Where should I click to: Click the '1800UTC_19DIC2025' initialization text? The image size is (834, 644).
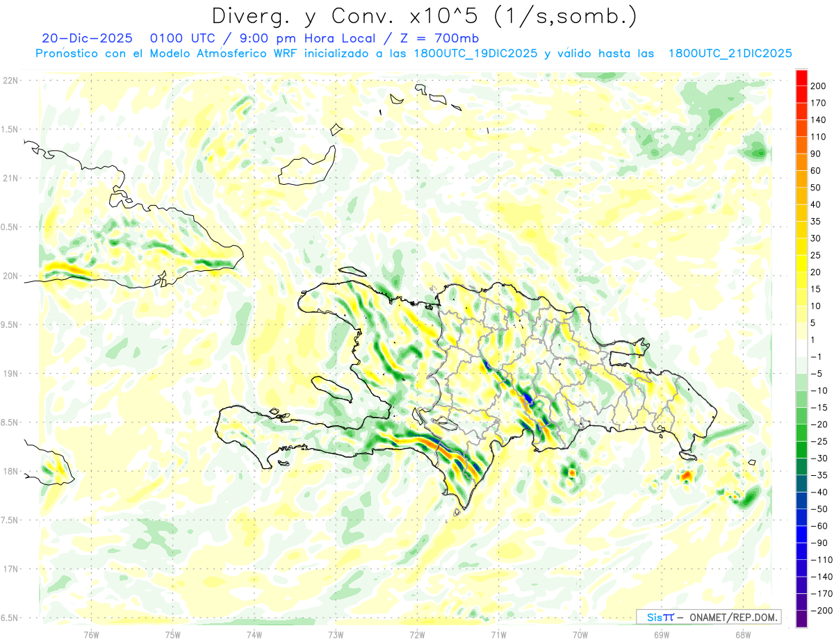pyautogui.click(x=475, y=53)
